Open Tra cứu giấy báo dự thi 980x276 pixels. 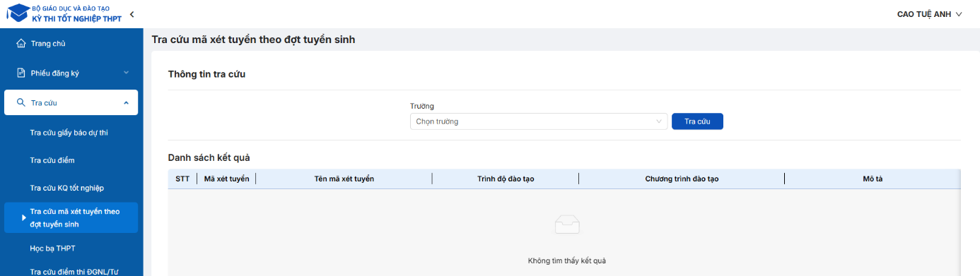[x=69, y=132]
